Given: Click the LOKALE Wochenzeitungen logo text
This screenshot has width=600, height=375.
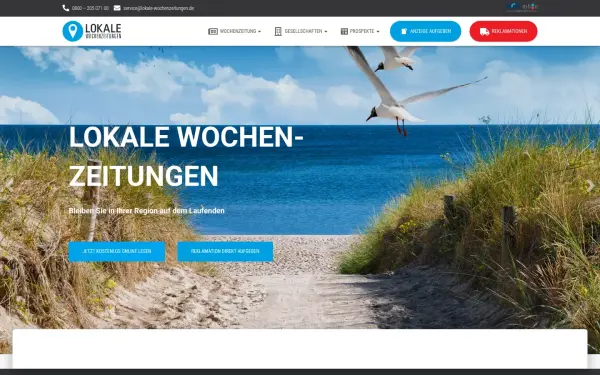Looking at the screenshot, I should [x=103, y=31].
